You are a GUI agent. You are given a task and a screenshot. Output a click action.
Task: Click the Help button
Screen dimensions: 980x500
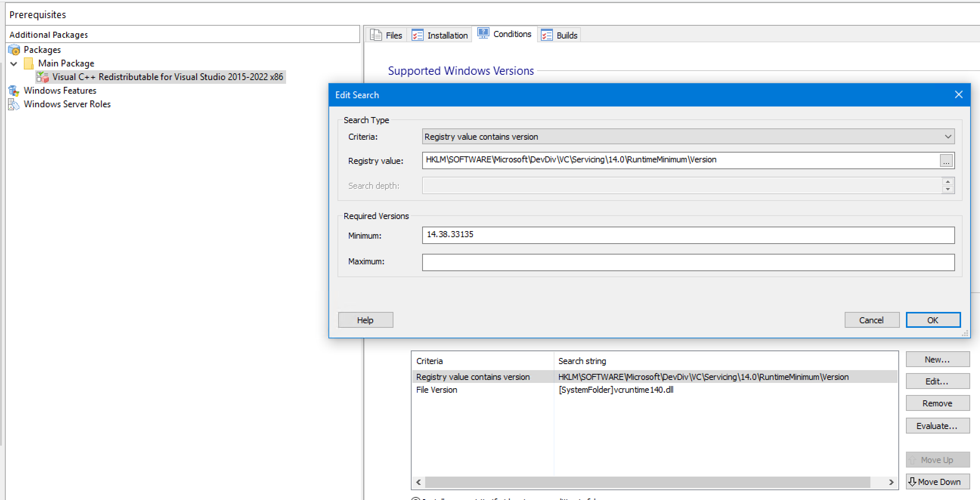tap(365, 320)
